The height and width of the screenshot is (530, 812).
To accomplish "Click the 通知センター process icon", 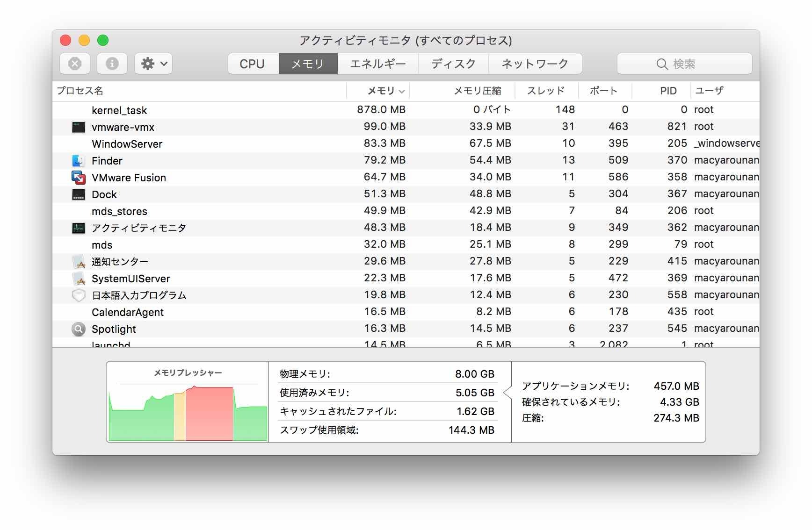I will tap(79, 261).
